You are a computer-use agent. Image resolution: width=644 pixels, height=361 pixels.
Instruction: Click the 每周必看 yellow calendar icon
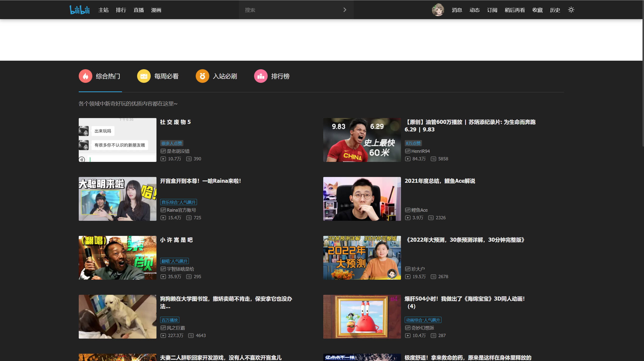tap(144, 76)
